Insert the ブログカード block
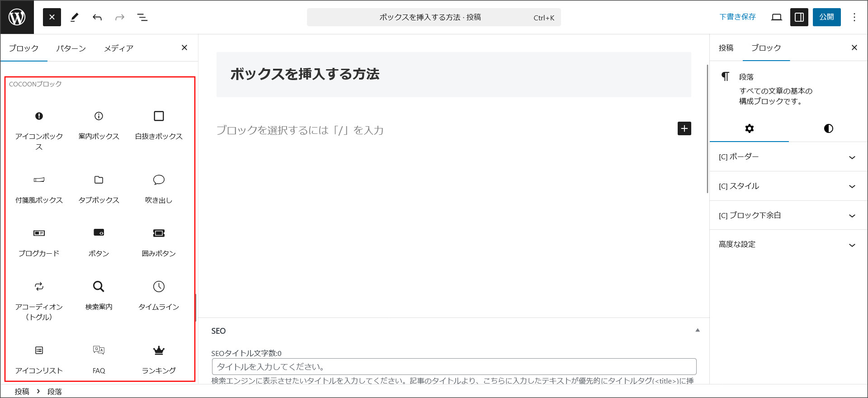 pyautogui.click(x=39, y=242)
